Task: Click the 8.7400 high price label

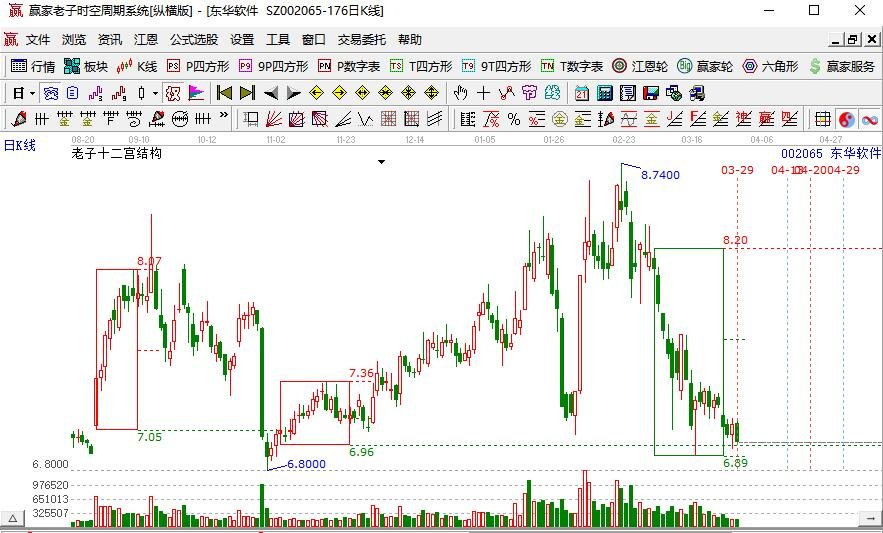Action: tap(661, 175)
